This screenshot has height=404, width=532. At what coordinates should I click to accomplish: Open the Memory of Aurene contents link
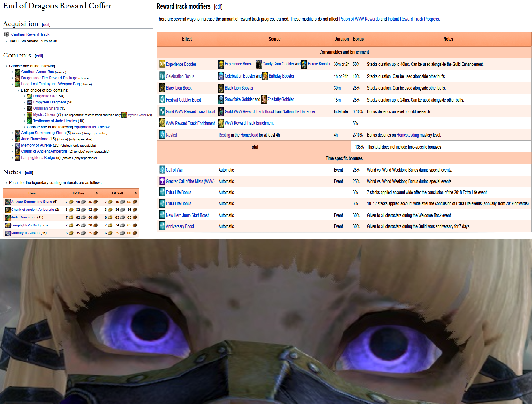click(x=36, y=145)
